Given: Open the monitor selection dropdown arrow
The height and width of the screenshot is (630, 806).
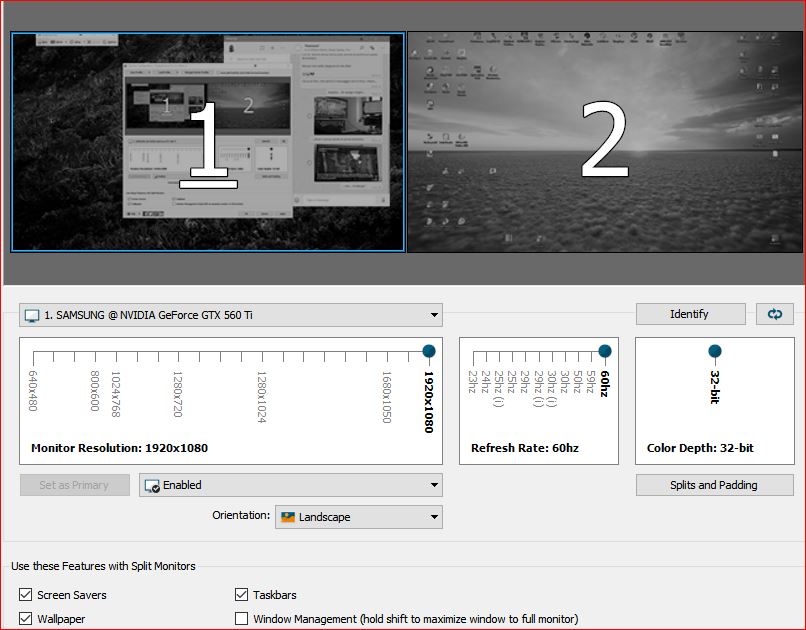Looking at the screenshot, I should (434, 315).
